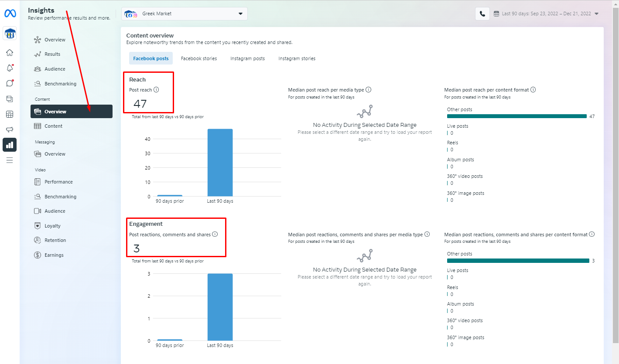Screen dimensions: 619x364
Task: Open the Earnings sidebar item
Action: 54,255
